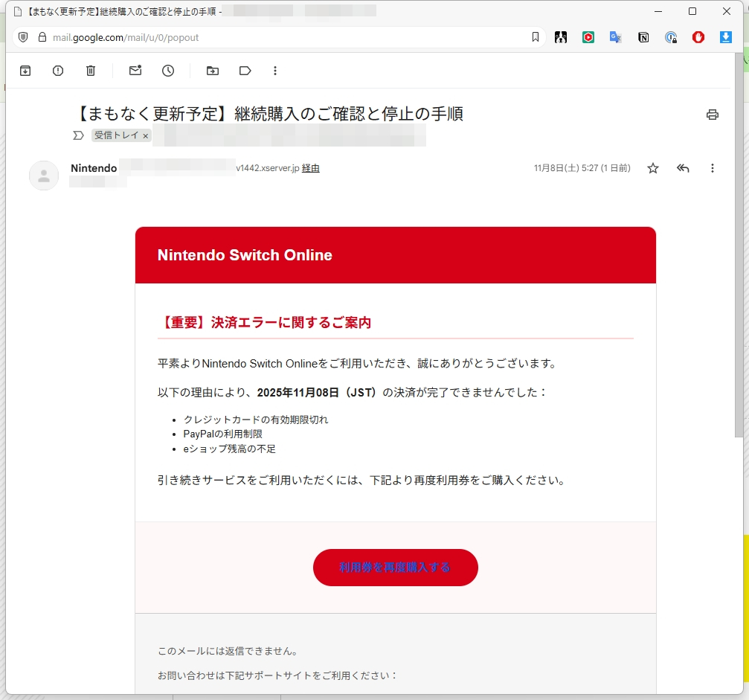Bookmark the page via the address bar icon
Image resolution: width=749 pixels, height=700 pixels.
[x=537, y=35]
